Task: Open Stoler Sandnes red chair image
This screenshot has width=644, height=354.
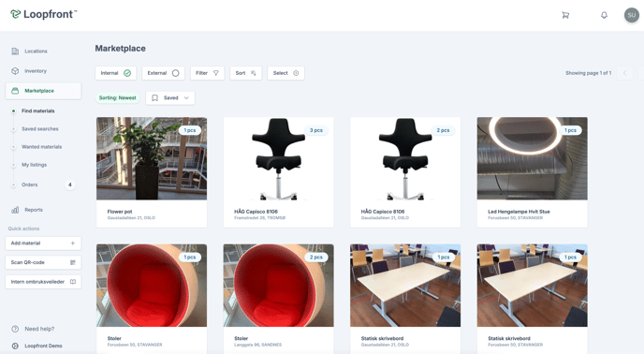Action: [278, 286]
